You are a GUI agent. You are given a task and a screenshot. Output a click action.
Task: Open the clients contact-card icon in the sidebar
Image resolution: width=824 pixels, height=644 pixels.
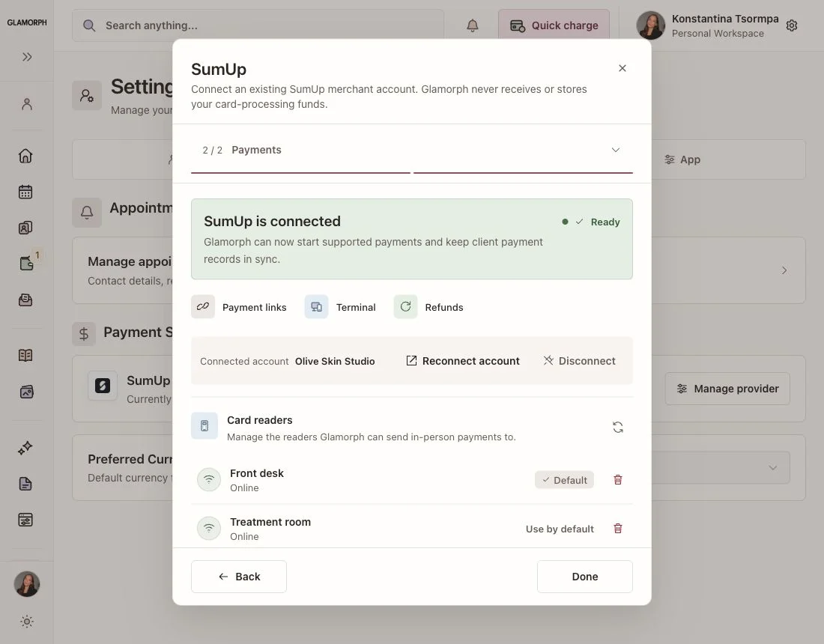[25, 228]
